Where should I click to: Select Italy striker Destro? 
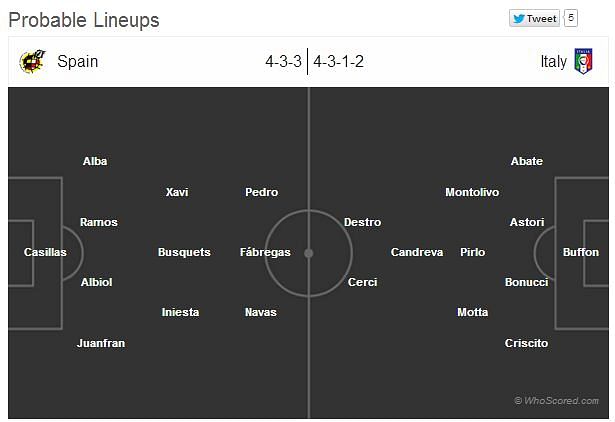coord(362,222)
